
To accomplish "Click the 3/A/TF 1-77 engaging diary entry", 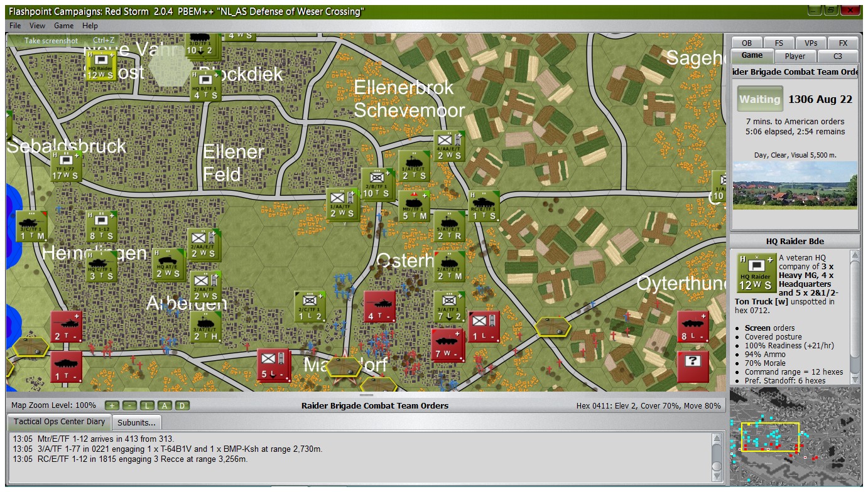I will click(x=168, y=449).
